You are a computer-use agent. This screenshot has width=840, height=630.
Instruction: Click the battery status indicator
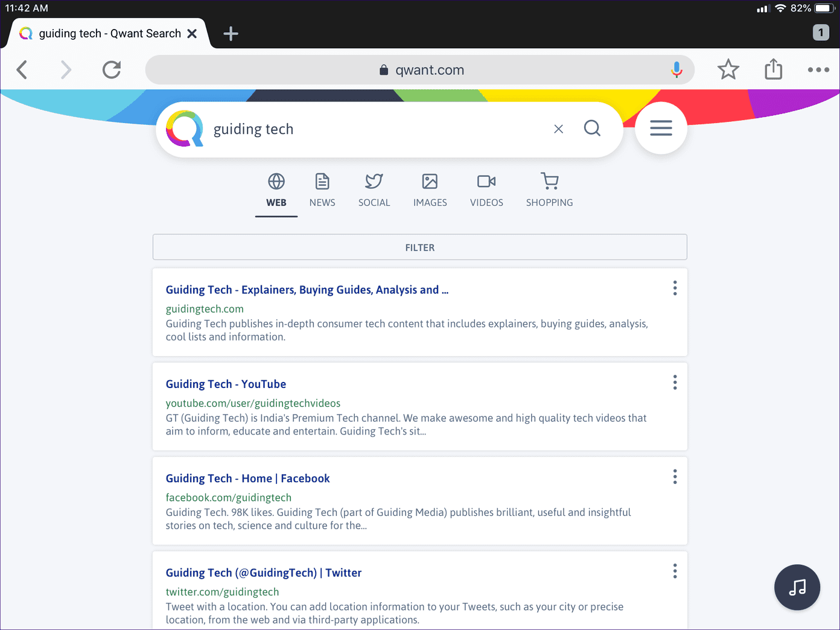click(x=824, y=8)
